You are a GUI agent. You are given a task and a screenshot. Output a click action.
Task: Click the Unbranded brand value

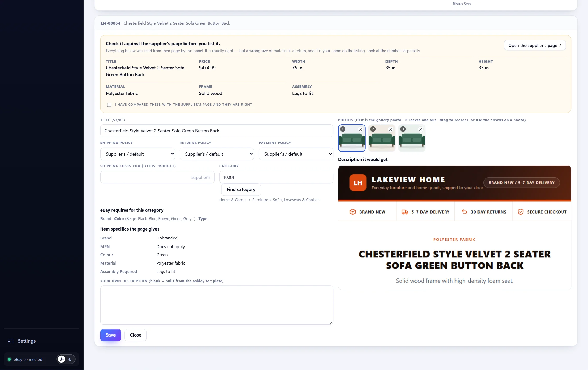(167, 238)
